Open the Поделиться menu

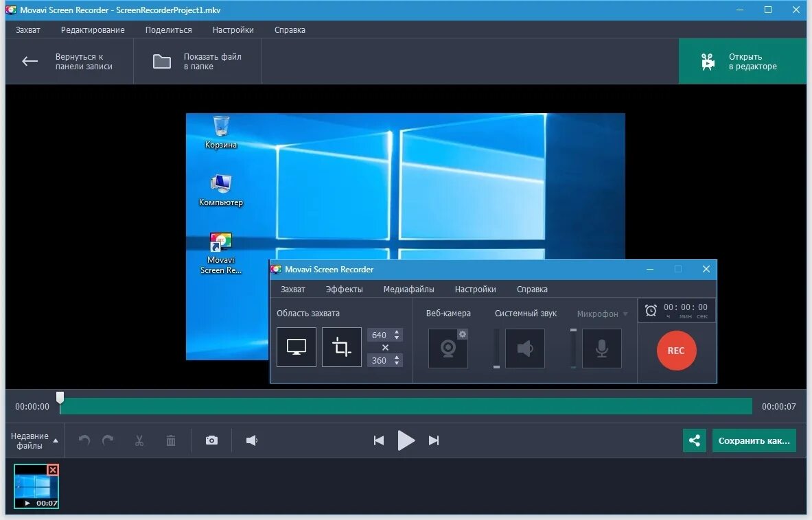click(168, 30)
